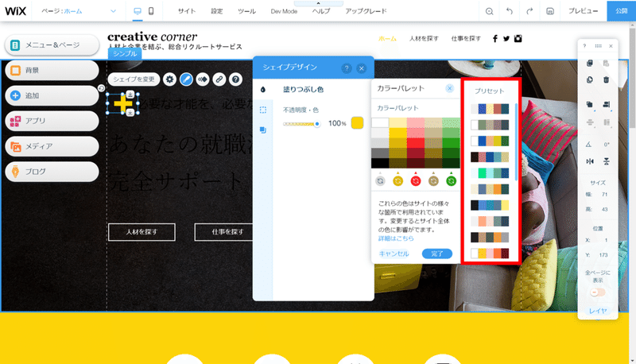This screenshot has width=636, height=364.
Task: Open the アプリ apps panel
Action: click(x=52, y=121)
